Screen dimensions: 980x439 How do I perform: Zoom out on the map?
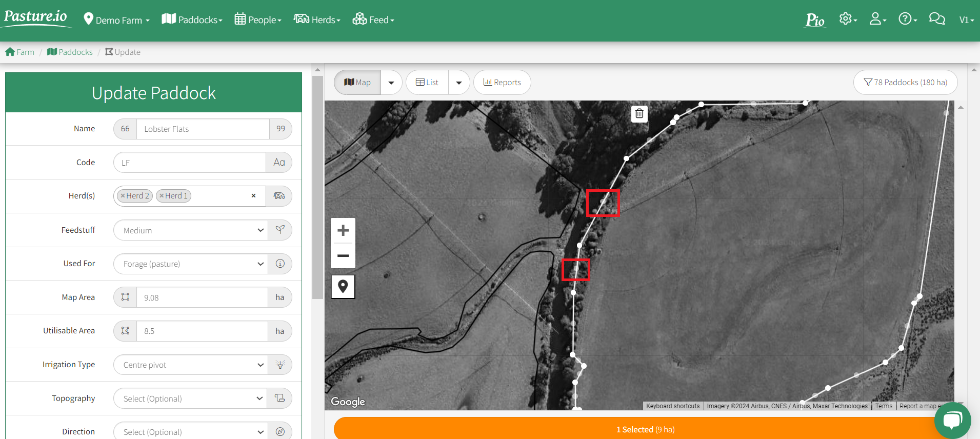tap(343, 255)
